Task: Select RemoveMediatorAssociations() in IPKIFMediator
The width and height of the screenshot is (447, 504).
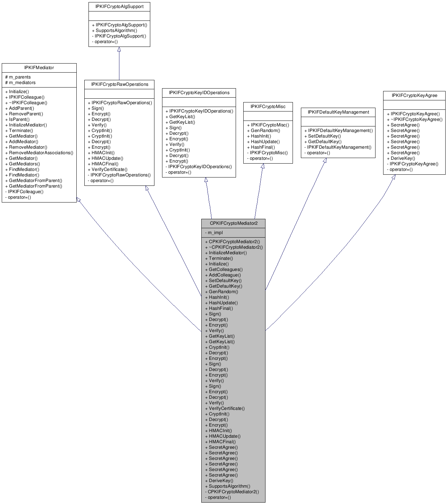Action: 39,153
